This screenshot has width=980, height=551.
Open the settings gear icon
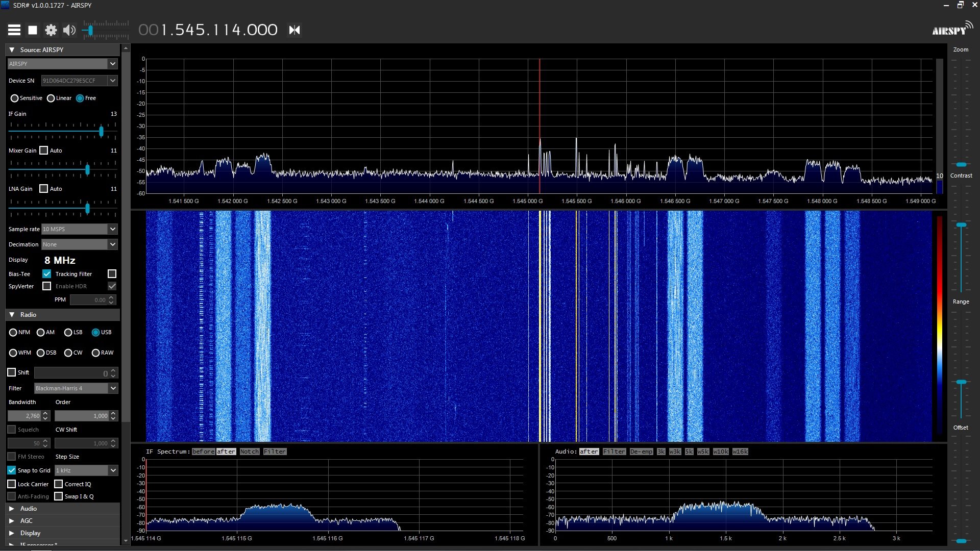(x=51, y=30)
